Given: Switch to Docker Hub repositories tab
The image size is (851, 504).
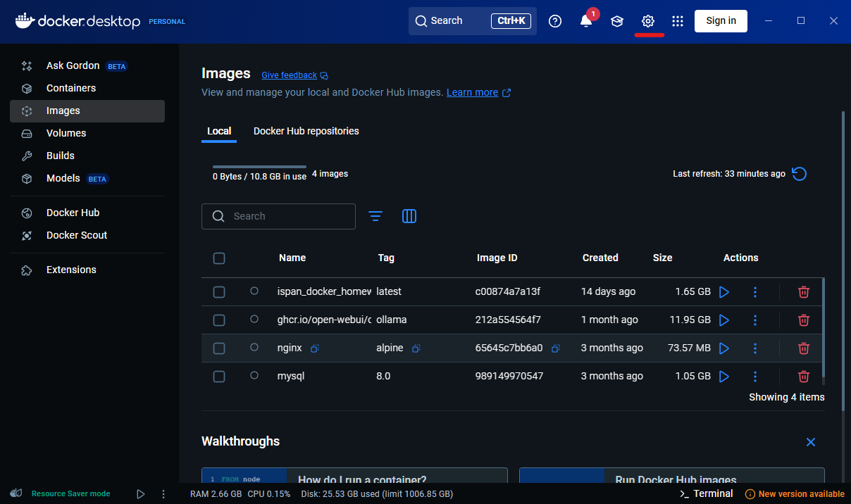Looking at the screenshot, I should (x=306, y=131).
